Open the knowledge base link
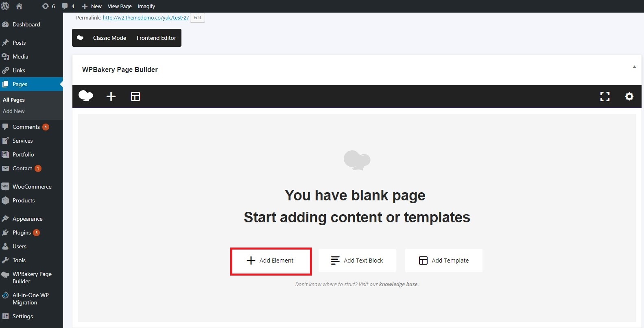Screen dimensions: 644x328 click(398, 285)
